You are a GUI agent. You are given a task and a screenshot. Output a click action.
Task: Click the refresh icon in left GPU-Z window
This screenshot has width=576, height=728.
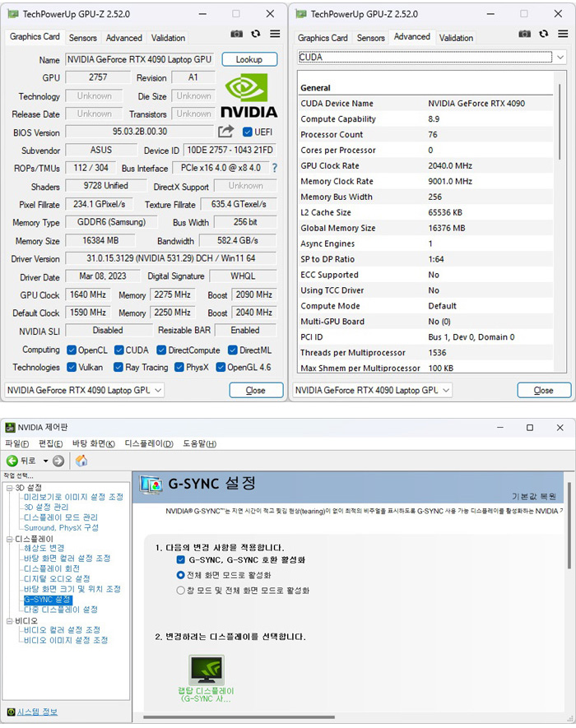tap(256, 34)
